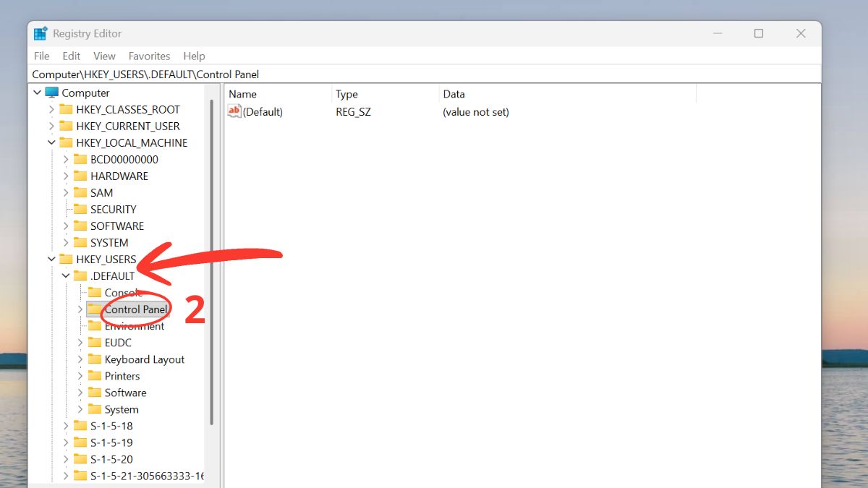Screen dimensions: 868x488
Task: Expand the EUDC key chevron
Action: click(80, 343)
